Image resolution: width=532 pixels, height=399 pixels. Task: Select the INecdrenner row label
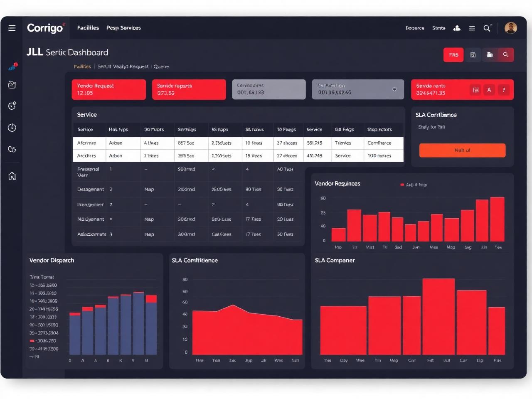[x=90, y=205]
